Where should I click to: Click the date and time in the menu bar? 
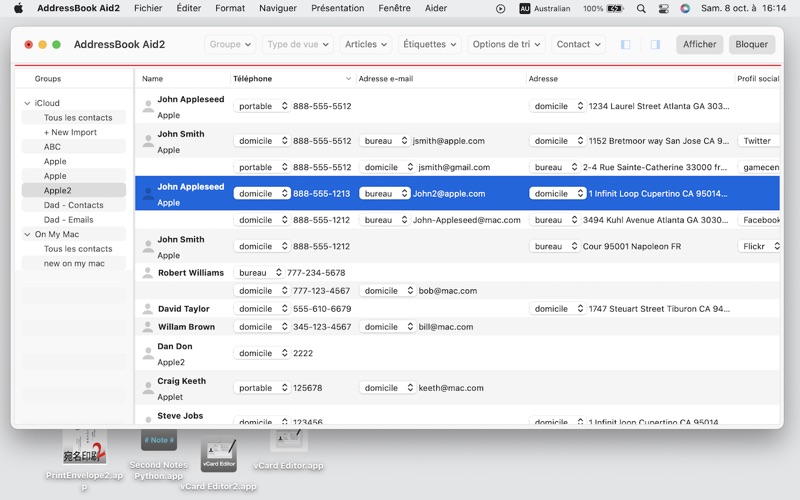tap(743, 8)
